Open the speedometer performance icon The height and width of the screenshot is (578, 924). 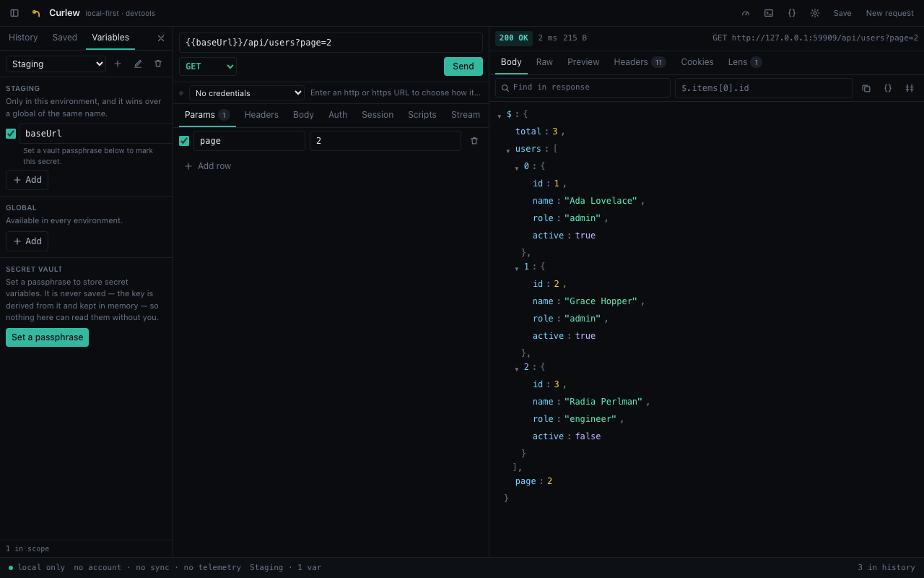[x=746, y=13]
